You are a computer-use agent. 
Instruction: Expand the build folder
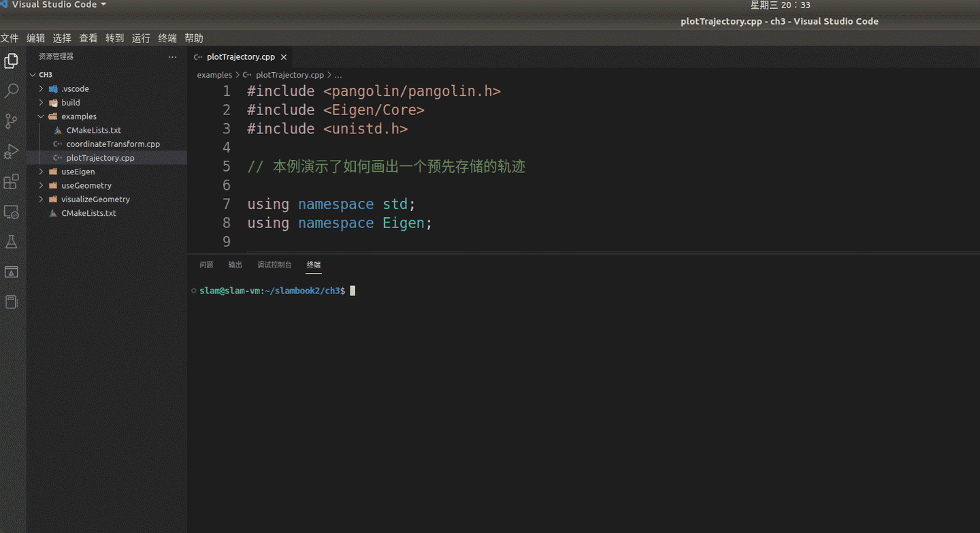(41, 102)
